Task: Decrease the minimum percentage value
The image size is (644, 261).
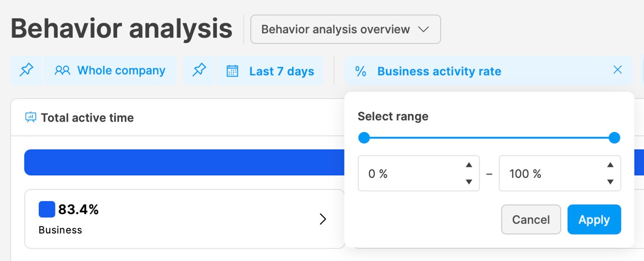Action: pyautogui.click(x=469, y=182)
